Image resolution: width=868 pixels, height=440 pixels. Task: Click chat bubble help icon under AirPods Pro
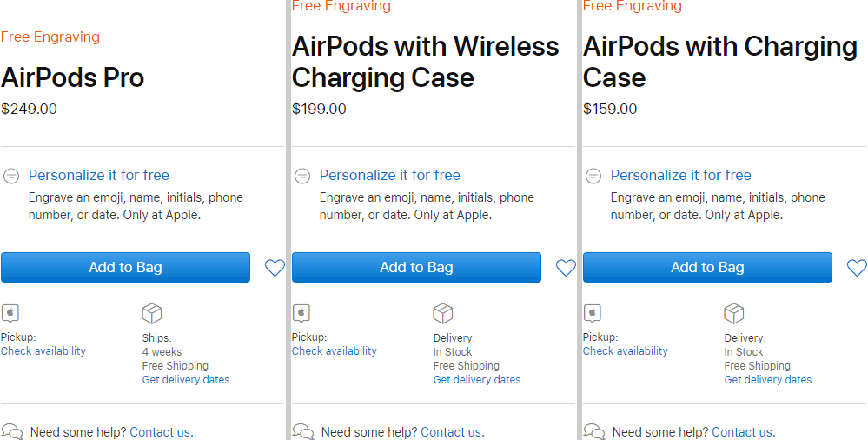(x=12, y=431)
